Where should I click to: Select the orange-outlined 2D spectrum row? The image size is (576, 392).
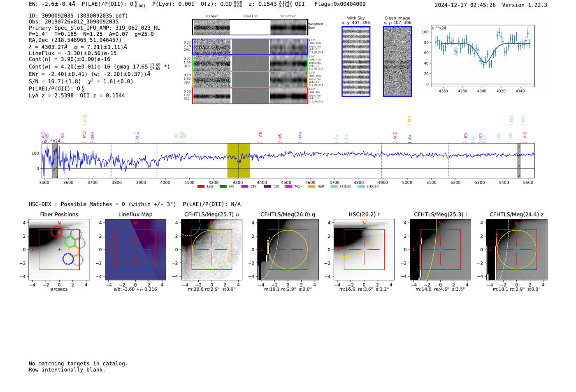(250, 79)
